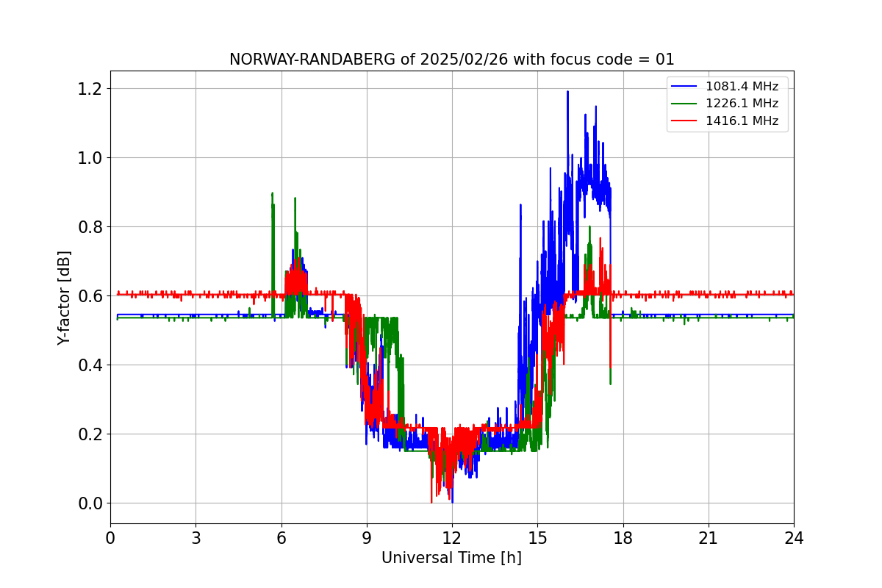
Task: Click the x-axis tick label 12
Action: coord(452,538)
